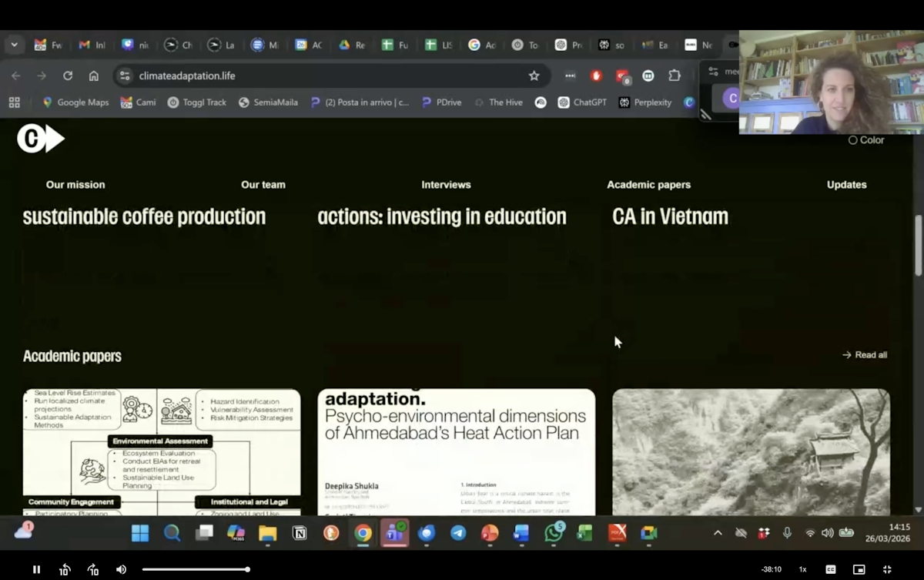Click the red hand extension icon
The width and height of the screenshot is (924, 580).
click(x=596, y=75)
